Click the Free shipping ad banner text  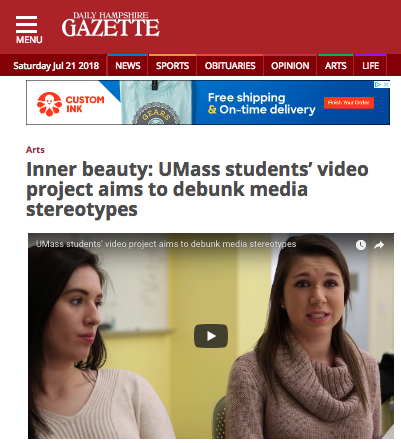pyautogui.click(x=261, y=103)
